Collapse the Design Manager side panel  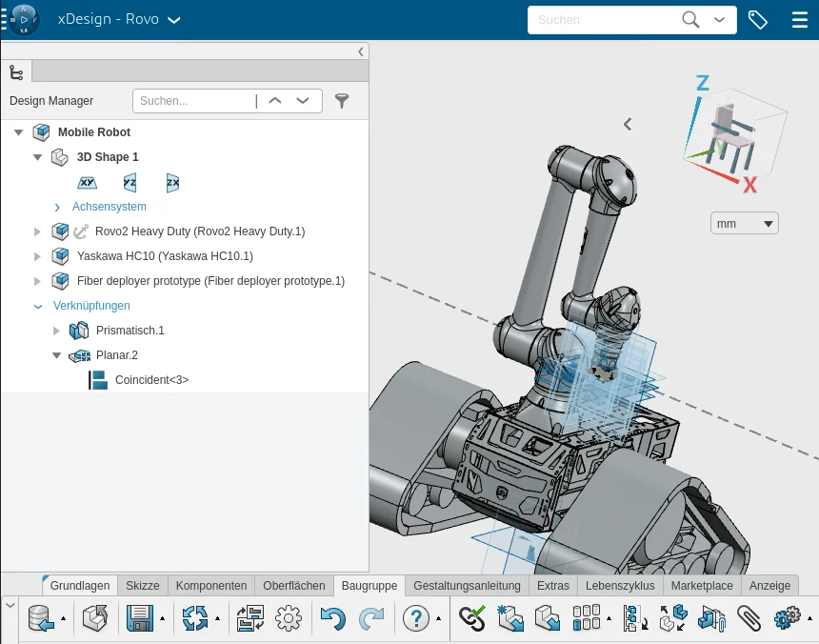361,52
